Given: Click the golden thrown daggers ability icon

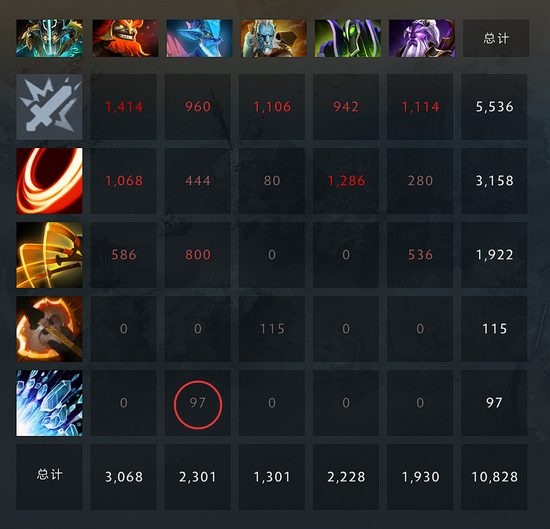Looking at the screenshot, I should (49, 255).
